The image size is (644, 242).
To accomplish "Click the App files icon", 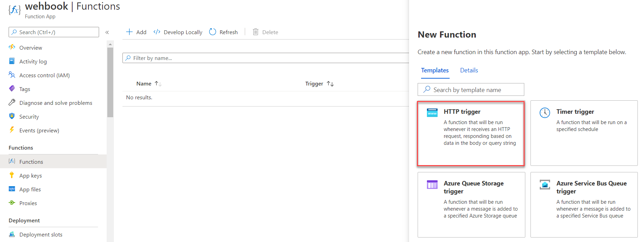I will point(12,189).
